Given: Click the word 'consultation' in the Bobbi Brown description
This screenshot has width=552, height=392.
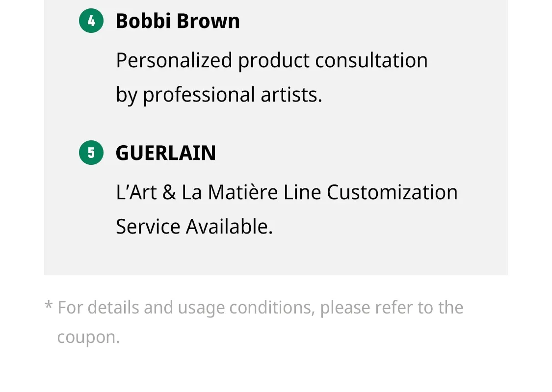Looking at the screenshot, I should 371,60.
